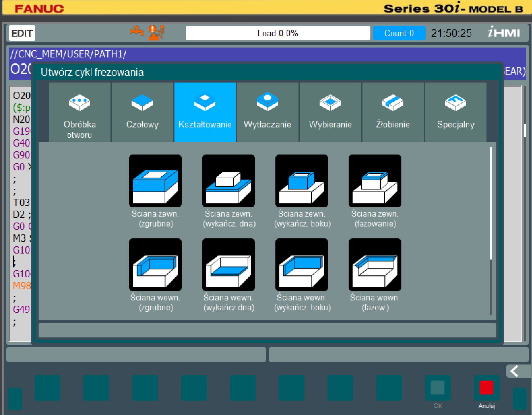Click the EDIT mode indicator
Screen dimensions: 532x415
[22, 33]
